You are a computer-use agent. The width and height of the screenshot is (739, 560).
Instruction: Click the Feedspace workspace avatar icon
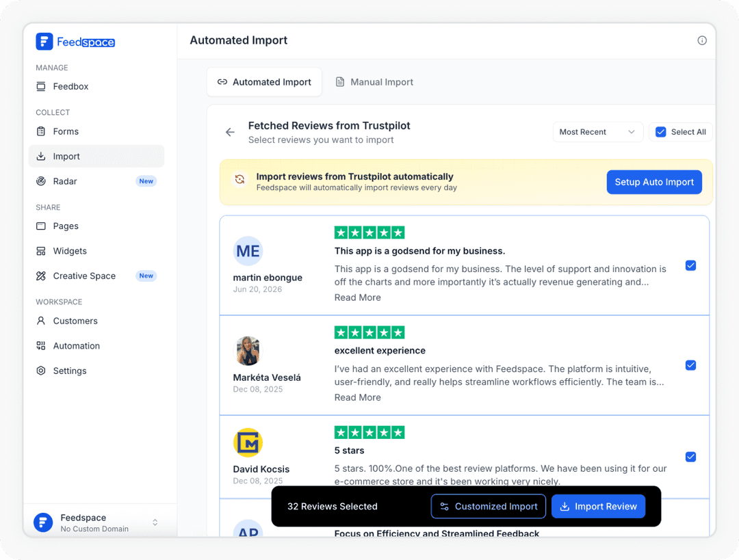click(x=43, y=522)
